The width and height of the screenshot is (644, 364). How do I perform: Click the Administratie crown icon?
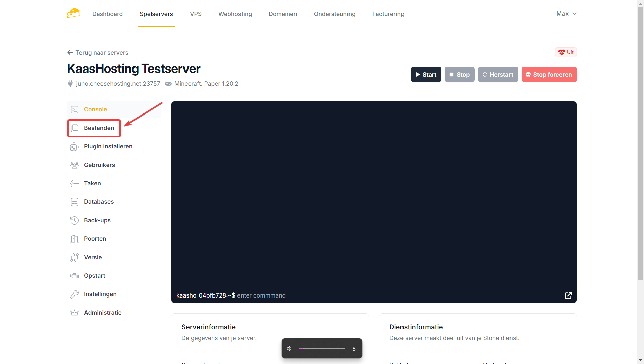pos(74,313)
